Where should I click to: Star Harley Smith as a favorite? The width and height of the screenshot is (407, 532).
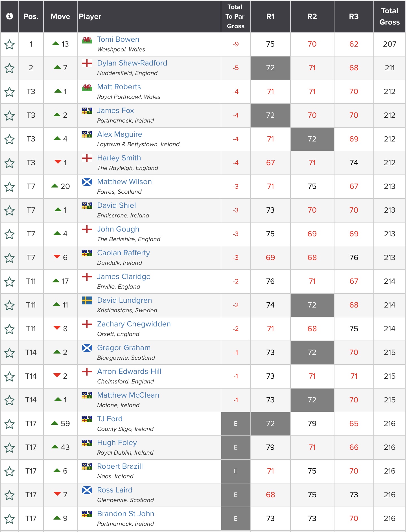point(10,163)
